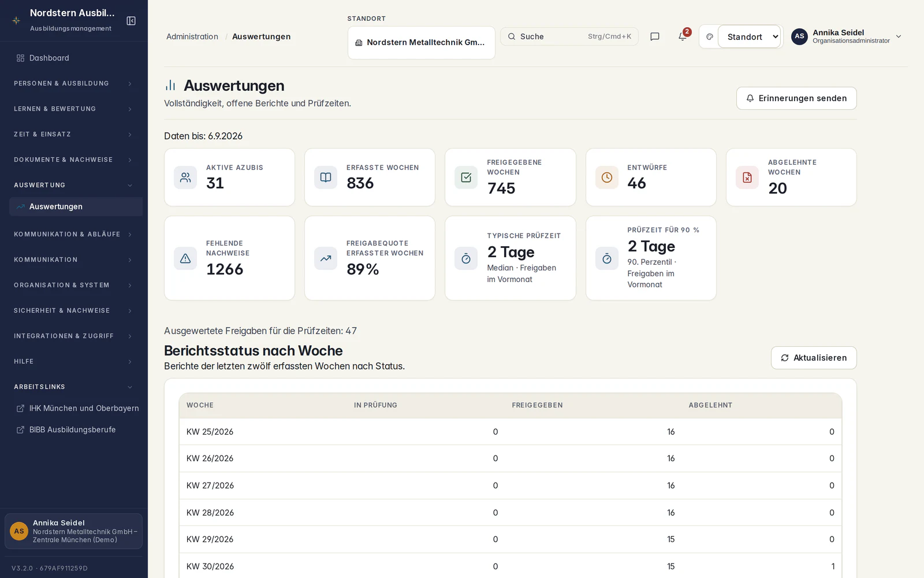
Task: Expand Kommunikation & Abläufe section
Action: 74,234
